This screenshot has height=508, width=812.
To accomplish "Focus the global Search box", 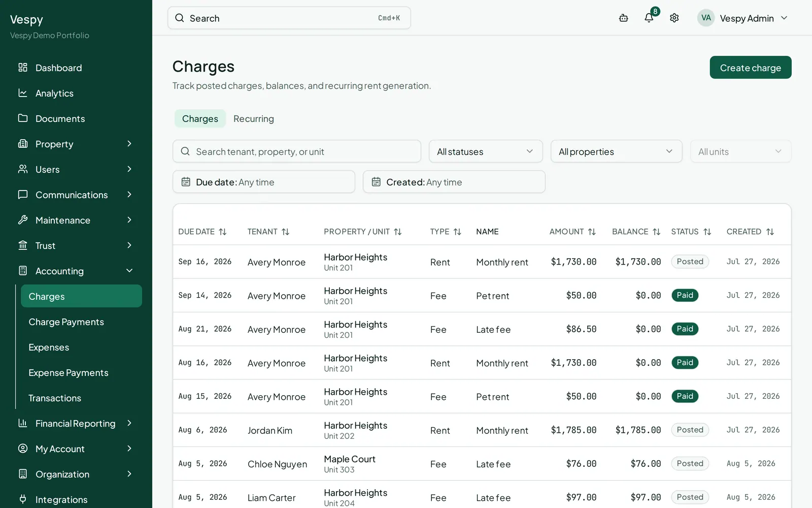I will [289, 18].
